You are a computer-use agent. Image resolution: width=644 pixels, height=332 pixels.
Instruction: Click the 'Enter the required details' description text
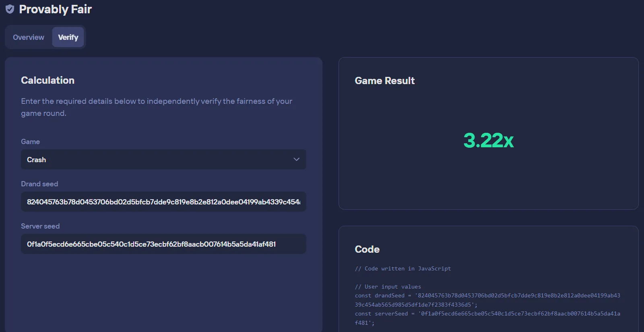pos(157,107)
